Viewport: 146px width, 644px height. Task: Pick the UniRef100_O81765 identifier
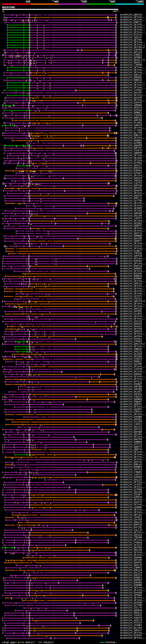click(131, 216)
